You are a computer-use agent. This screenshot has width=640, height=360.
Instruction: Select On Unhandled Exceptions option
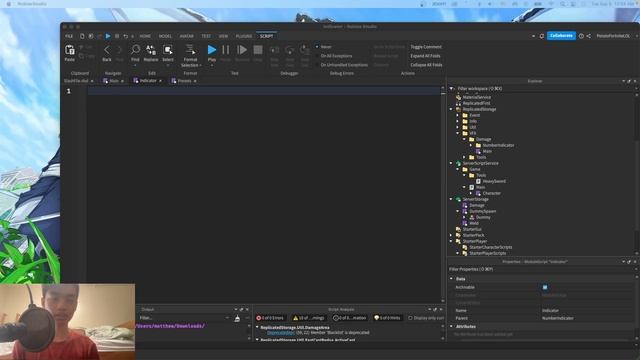coord(342,65)
